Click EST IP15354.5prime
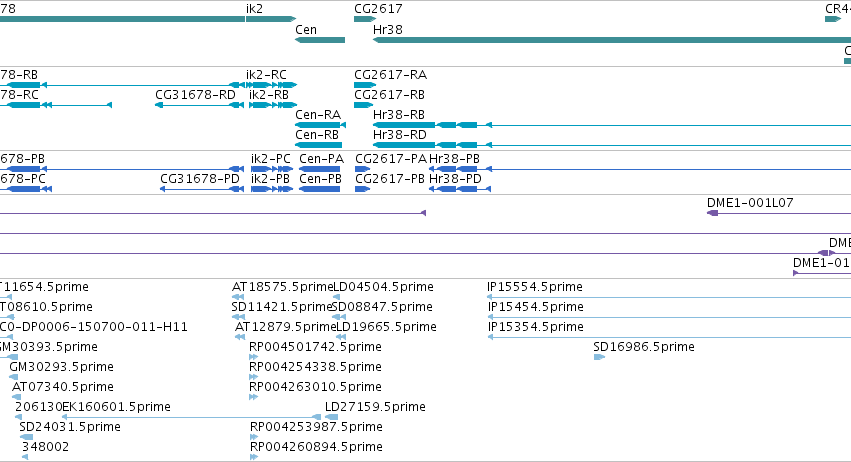This screenshot has width=851, height=462. click(536, 327)
